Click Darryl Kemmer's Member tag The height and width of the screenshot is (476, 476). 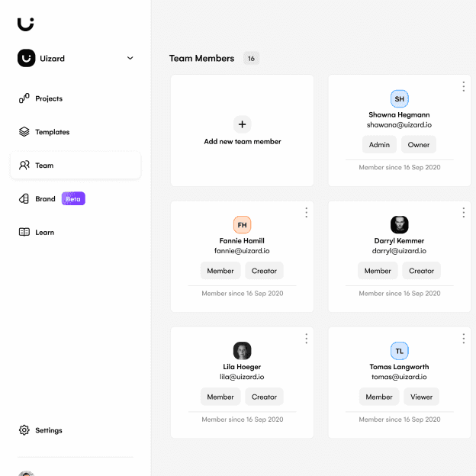click(378, 271)
